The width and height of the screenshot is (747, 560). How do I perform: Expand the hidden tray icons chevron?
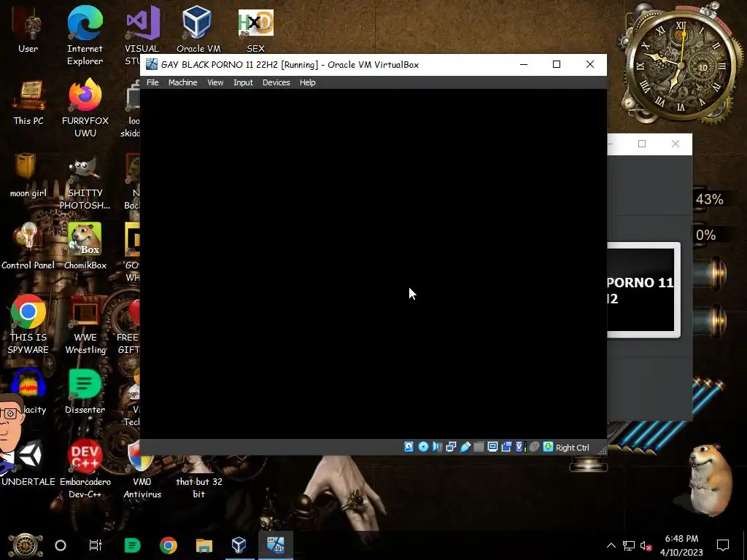611,545
